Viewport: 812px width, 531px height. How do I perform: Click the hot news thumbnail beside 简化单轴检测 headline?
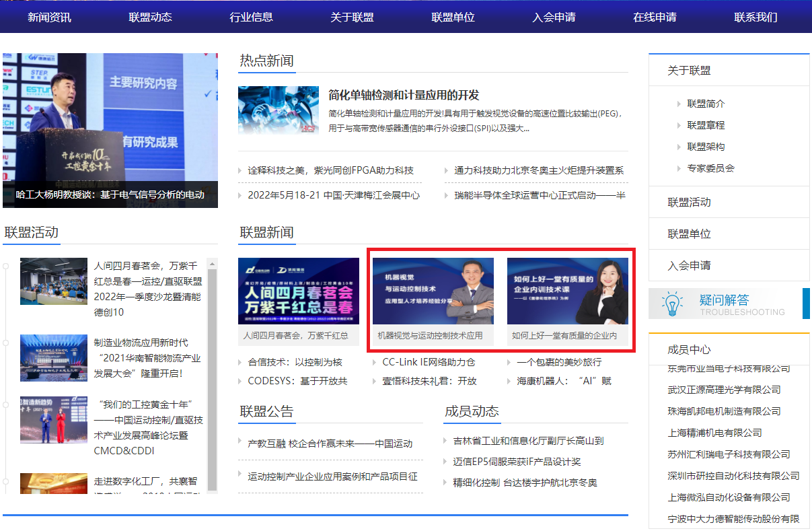(278, 110)
